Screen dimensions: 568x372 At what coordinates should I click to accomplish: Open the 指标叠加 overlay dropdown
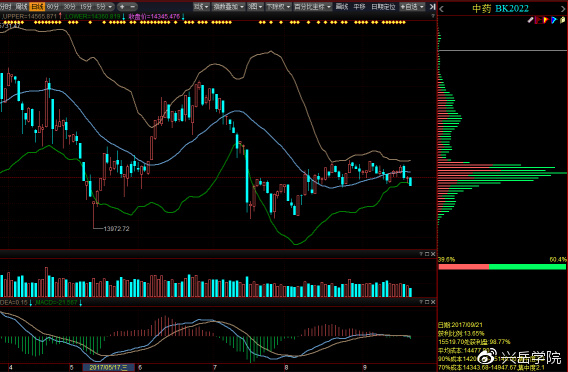pyautogui.click(x=228, y=7)
